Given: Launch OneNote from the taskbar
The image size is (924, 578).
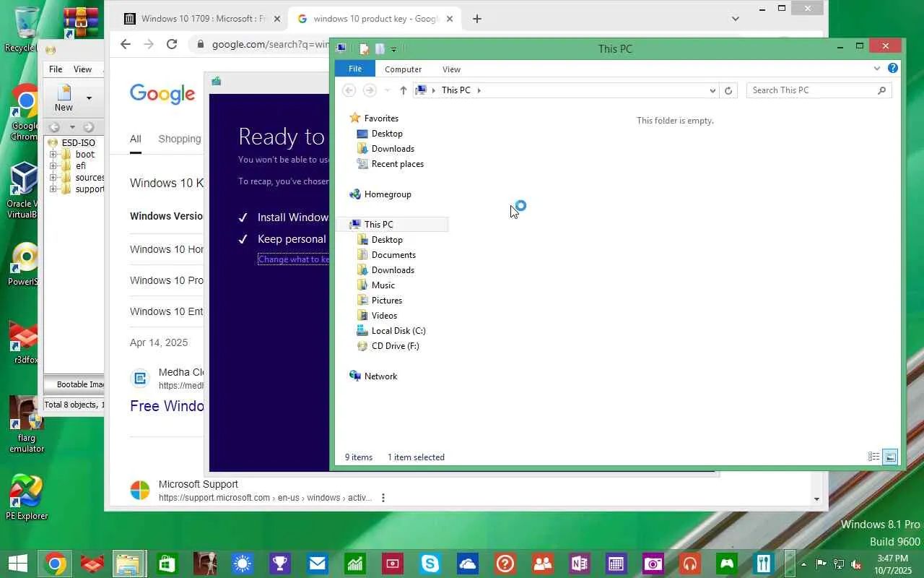Looking at the screenshot, I should (579, 564).
